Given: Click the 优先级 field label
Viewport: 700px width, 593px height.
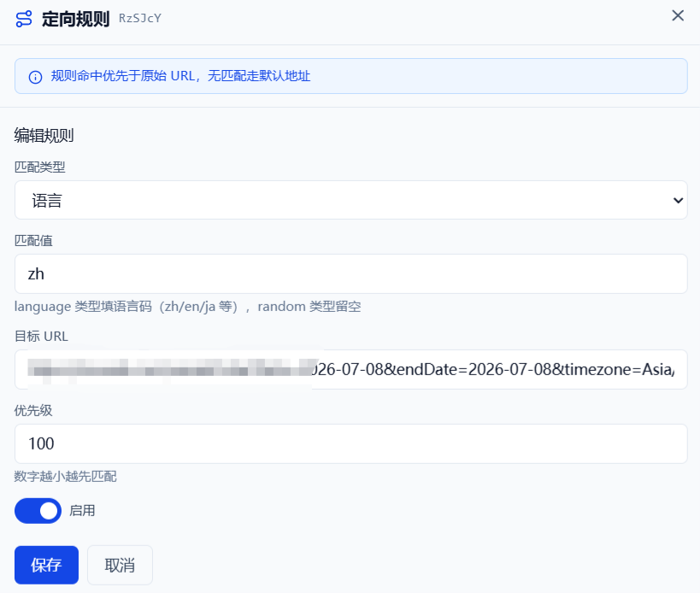Looking at the screenshot, I should click(x=33, y=410).
